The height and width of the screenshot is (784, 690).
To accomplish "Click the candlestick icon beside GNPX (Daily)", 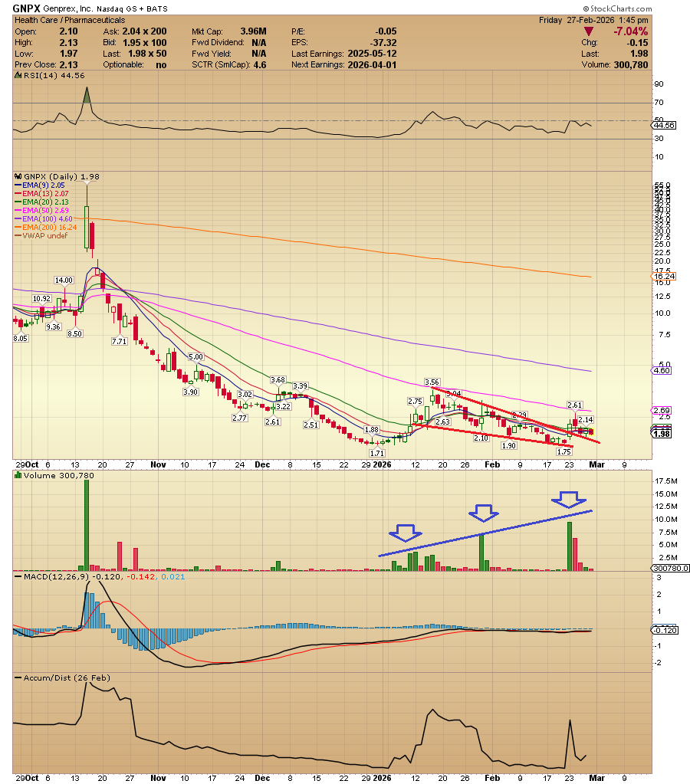I will pos(18,176).
